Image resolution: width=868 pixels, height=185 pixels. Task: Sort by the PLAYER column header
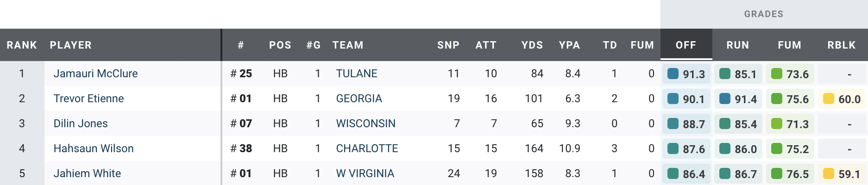click(x=70, y=45)
